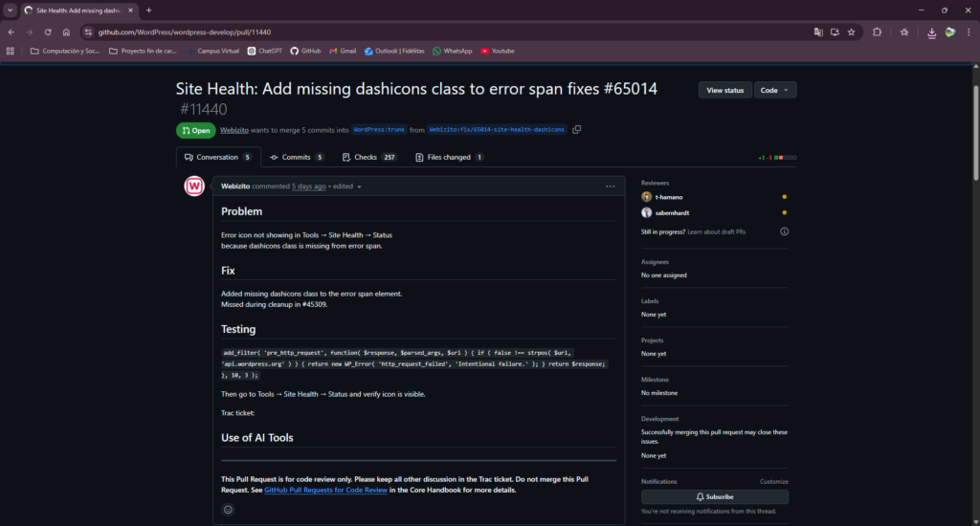
Task: Switch to the Checks tab
Action: [x=369, y=158]
